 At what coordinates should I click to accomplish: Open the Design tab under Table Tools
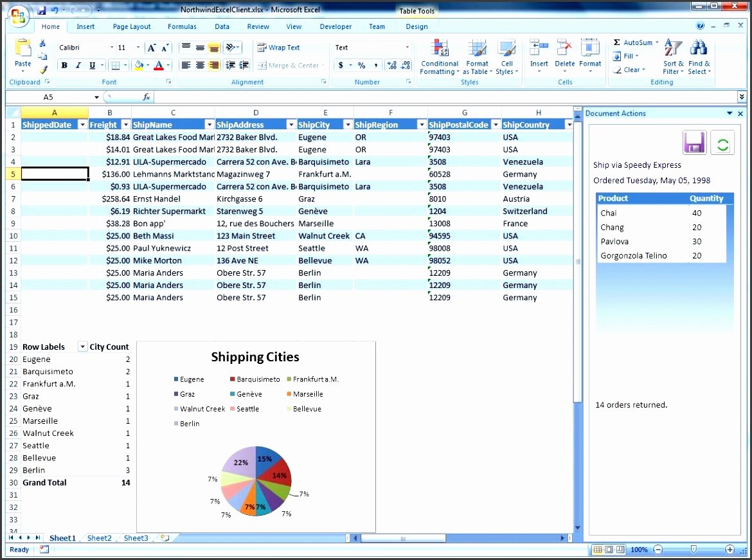[x=416, y=26]
